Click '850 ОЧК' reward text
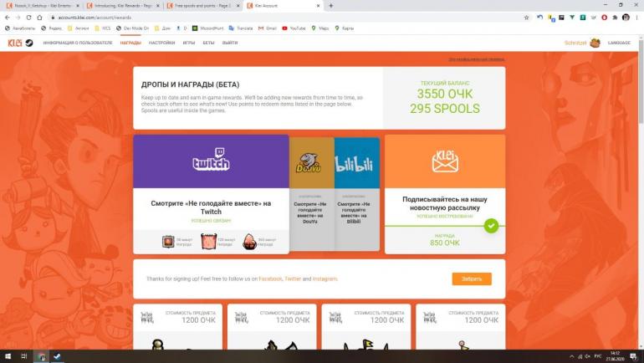Viewport: 644px width, 363px height. click(445, 243)
